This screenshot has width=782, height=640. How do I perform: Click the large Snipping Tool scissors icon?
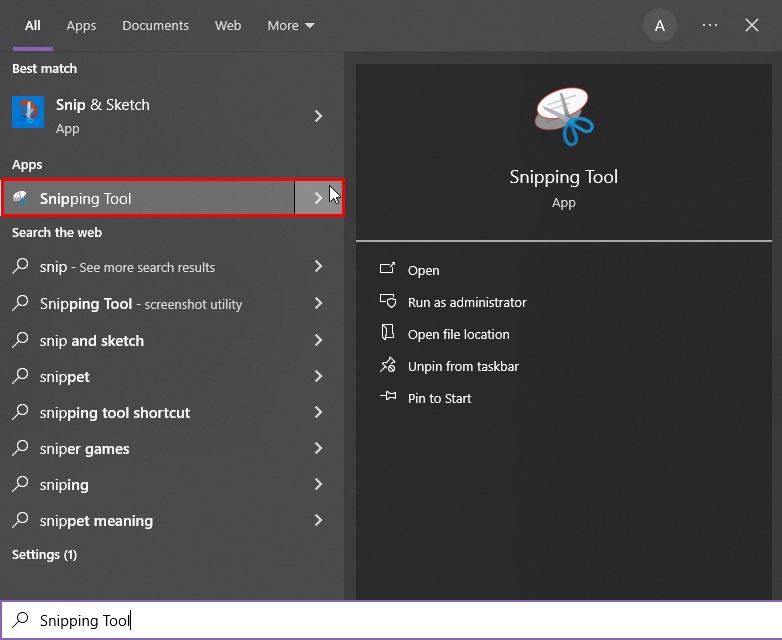pos(564,117)
